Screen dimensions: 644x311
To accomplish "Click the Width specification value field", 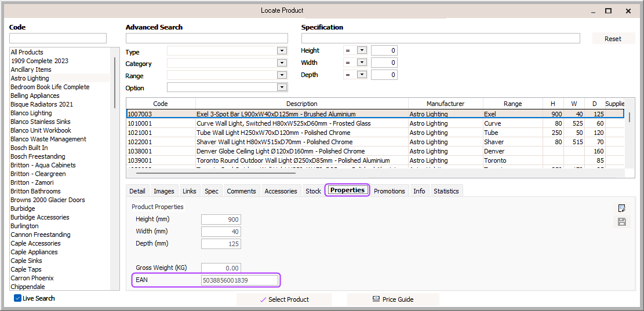I will 384,63.
